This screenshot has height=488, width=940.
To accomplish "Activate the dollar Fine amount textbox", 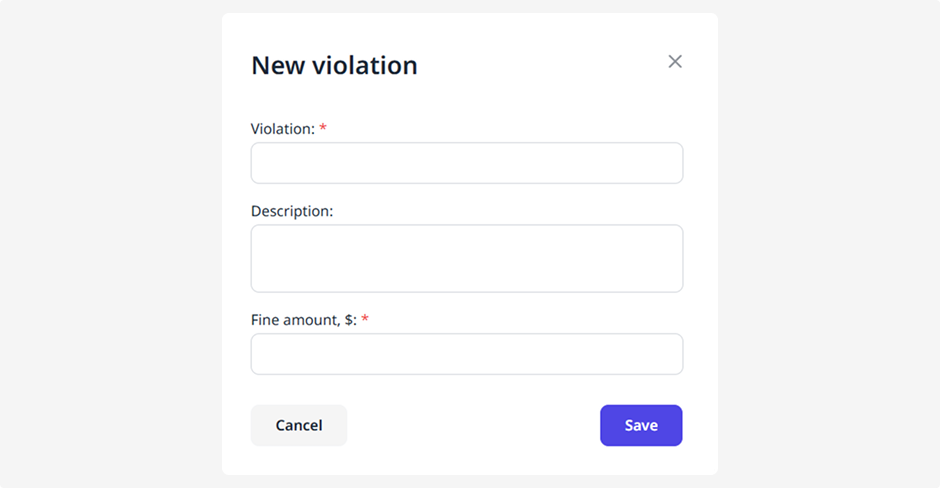I will click(x=466, y=354).
